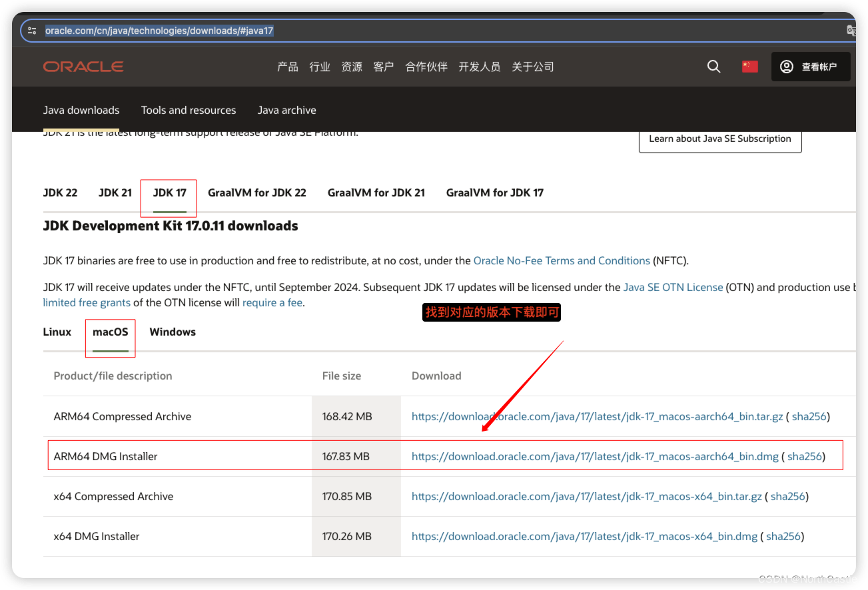Image resolution: width=868 pixels, height=590 pixels.
Task: Click the translate icon in address bar
Action: 851,31
